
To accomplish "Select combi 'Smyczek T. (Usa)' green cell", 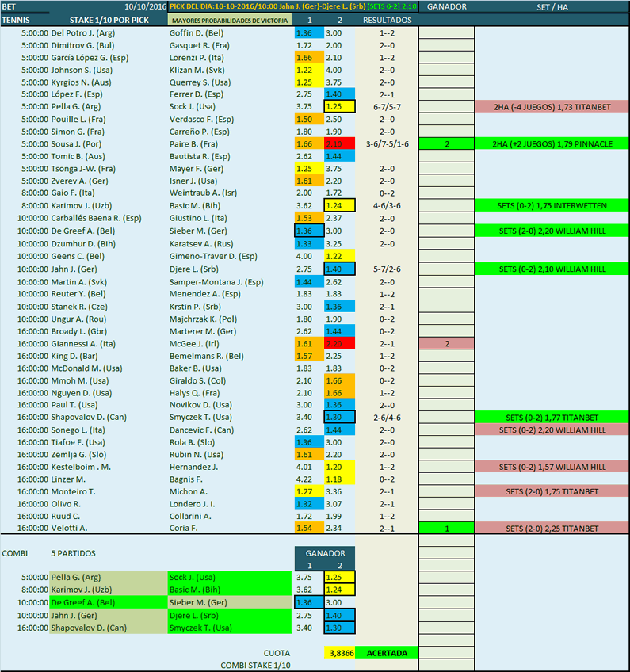I will pos(230,628).
